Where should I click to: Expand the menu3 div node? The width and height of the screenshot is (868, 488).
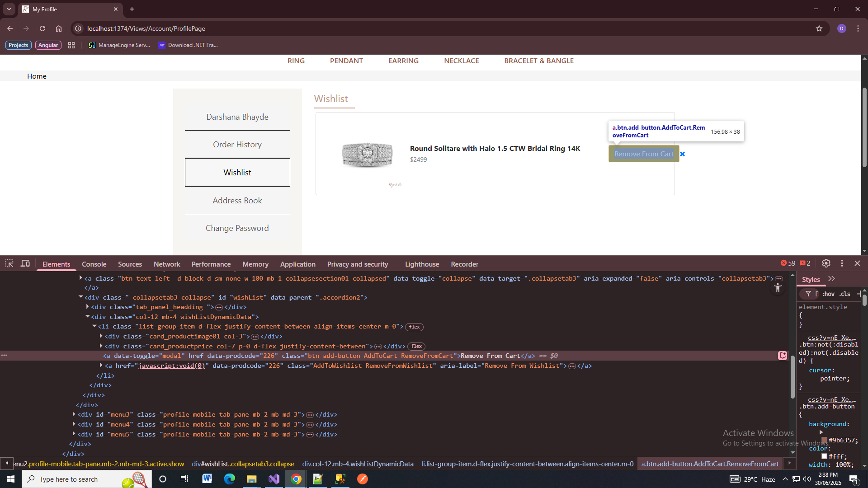pos(74,414)
